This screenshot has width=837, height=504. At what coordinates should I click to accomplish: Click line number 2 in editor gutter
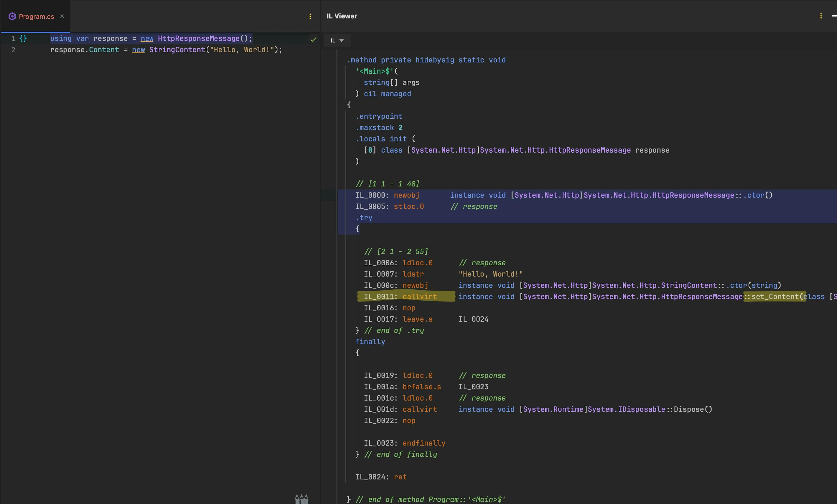point(13,50)
